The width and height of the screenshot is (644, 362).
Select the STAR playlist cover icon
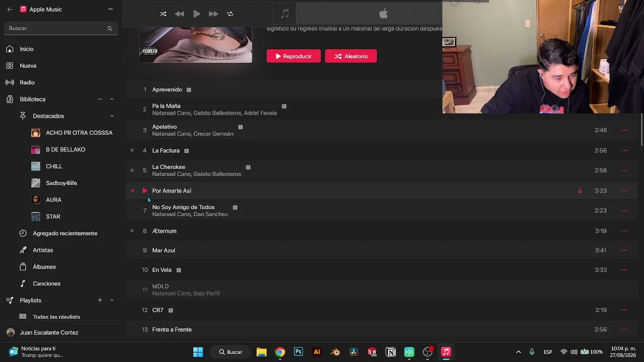coord(36,217)
